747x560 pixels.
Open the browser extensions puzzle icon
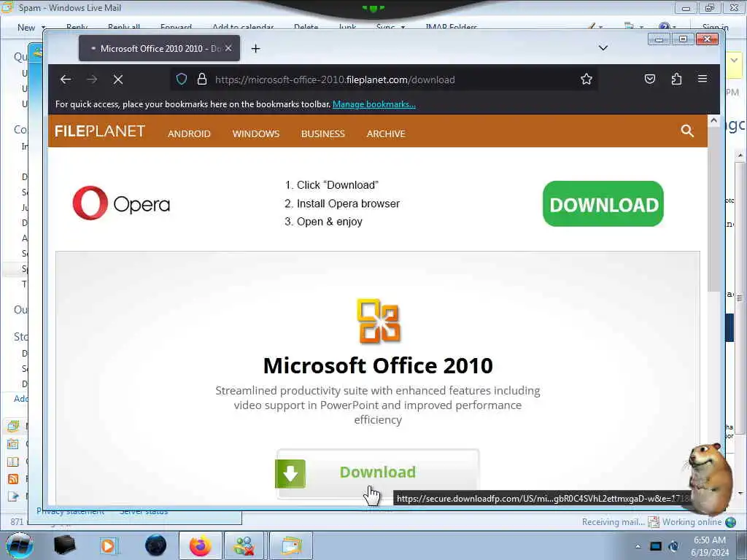click(676, 79)
